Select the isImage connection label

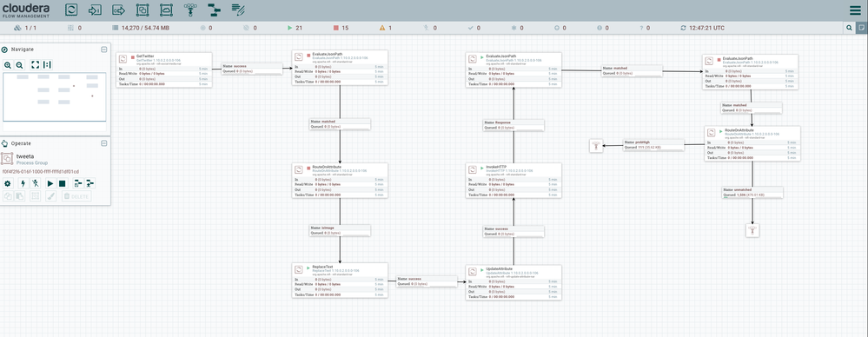tap(340, 230)
